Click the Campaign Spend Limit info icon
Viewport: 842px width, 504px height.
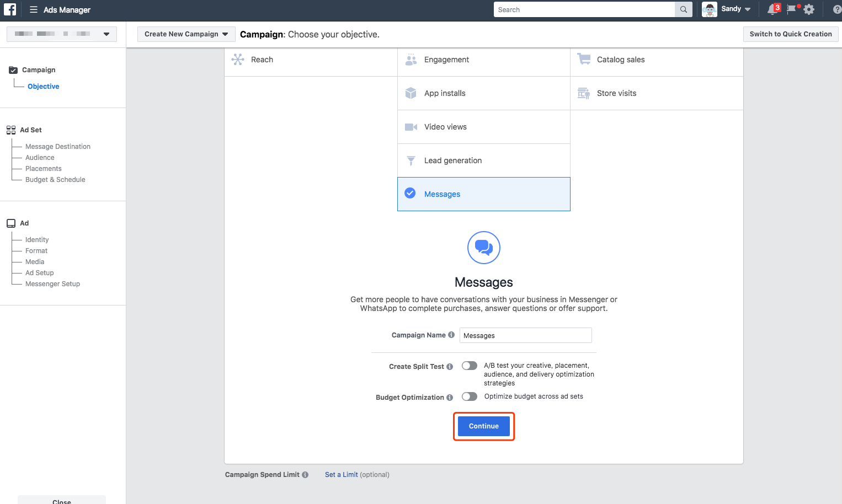305,475
